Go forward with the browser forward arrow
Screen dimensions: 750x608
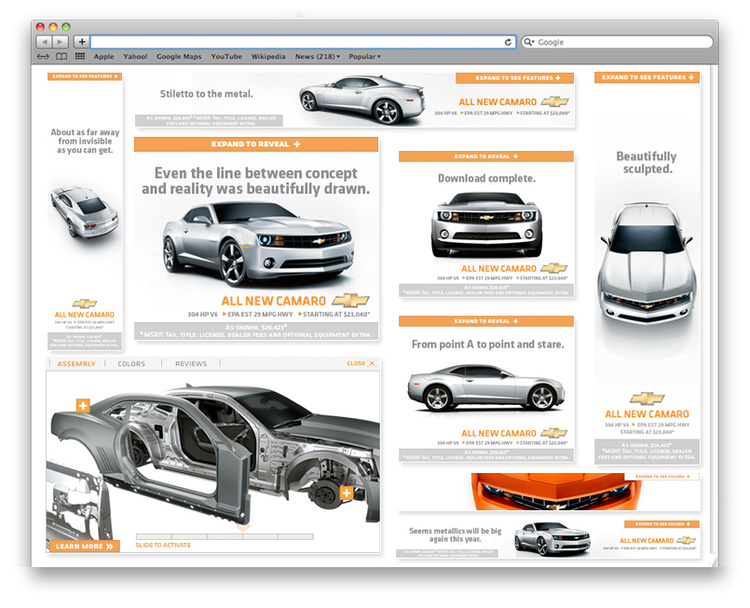[60, 42]
